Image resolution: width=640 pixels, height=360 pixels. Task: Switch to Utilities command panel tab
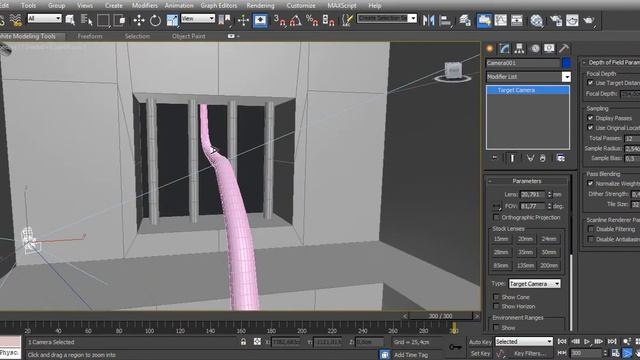click(x=564, y=49)
